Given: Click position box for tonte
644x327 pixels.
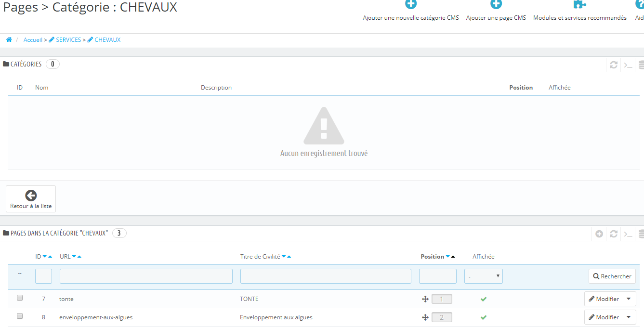Looking at the screenshot, I should pyautogui.click(x=442, y=299).
